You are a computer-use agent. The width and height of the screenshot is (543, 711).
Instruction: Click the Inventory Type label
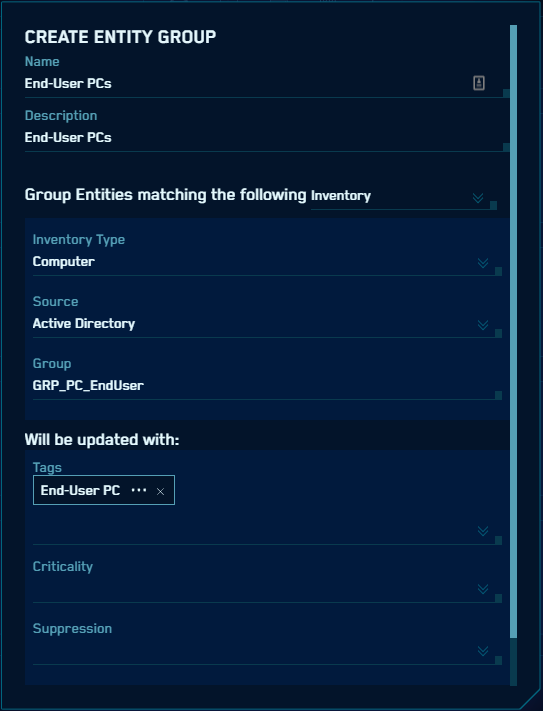coord(79,239)
